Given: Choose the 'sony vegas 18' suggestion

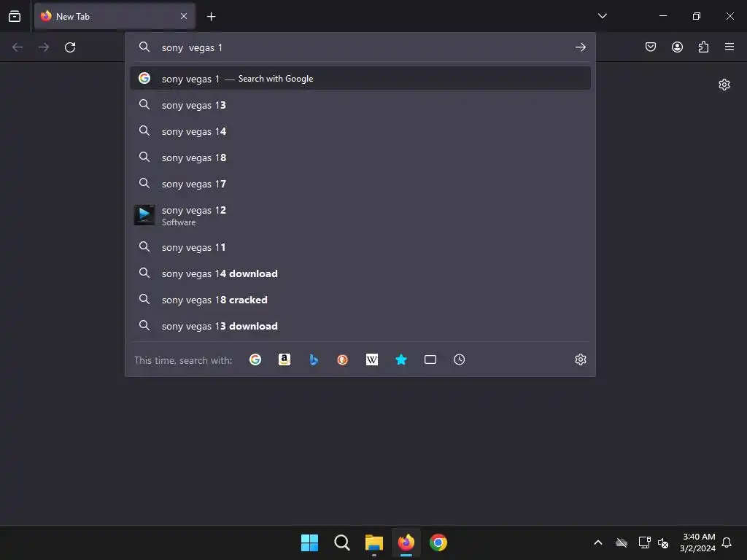Looking at the screenshot, I should 360,157.
